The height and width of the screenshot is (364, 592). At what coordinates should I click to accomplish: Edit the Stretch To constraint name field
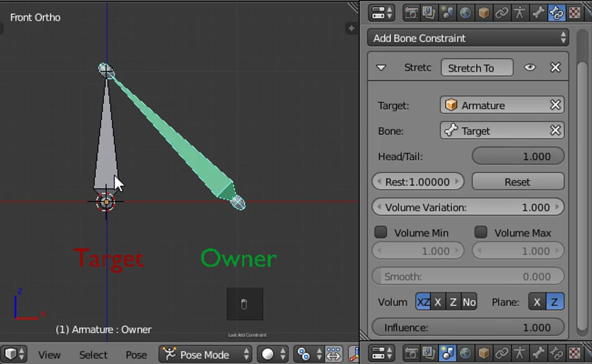477,68
